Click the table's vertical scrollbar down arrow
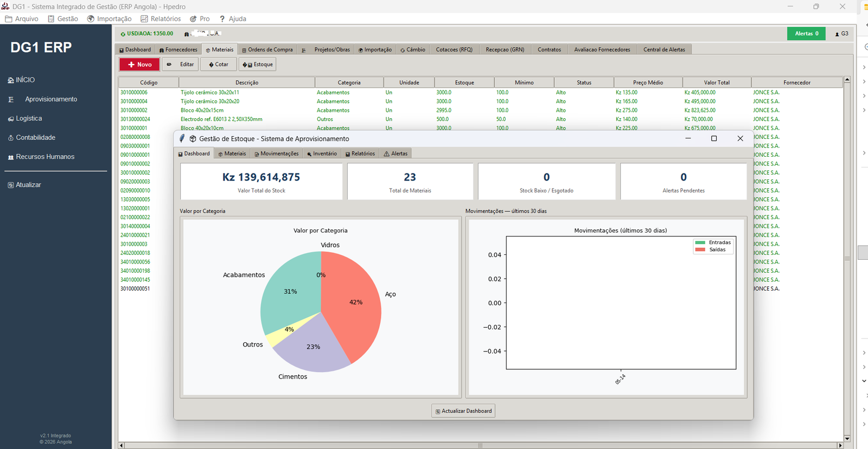This screenshot has width=868, height=449. 847,438
